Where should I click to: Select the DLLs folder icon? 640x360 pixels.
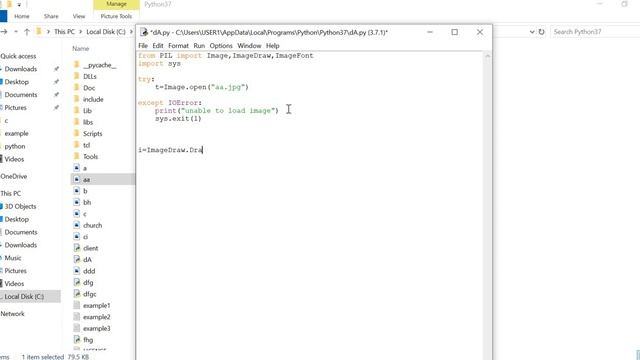(76, 76)
